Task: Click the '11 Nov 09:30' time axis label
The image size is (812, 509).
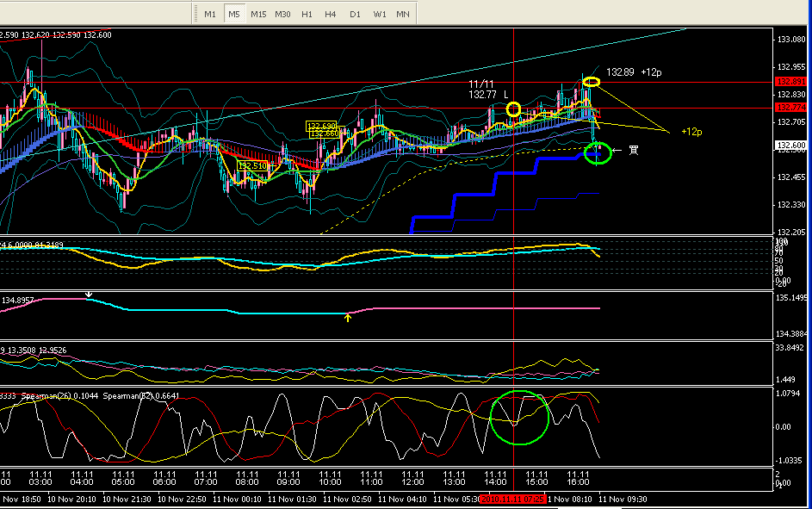Action: click(x=623, y=500)
